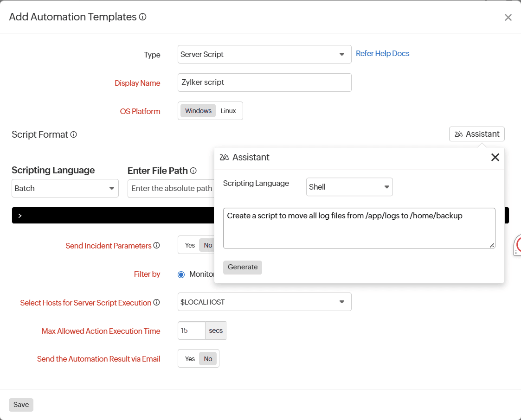
Task: Click the black script terminal prompt arrow
Action: point(20,216)
